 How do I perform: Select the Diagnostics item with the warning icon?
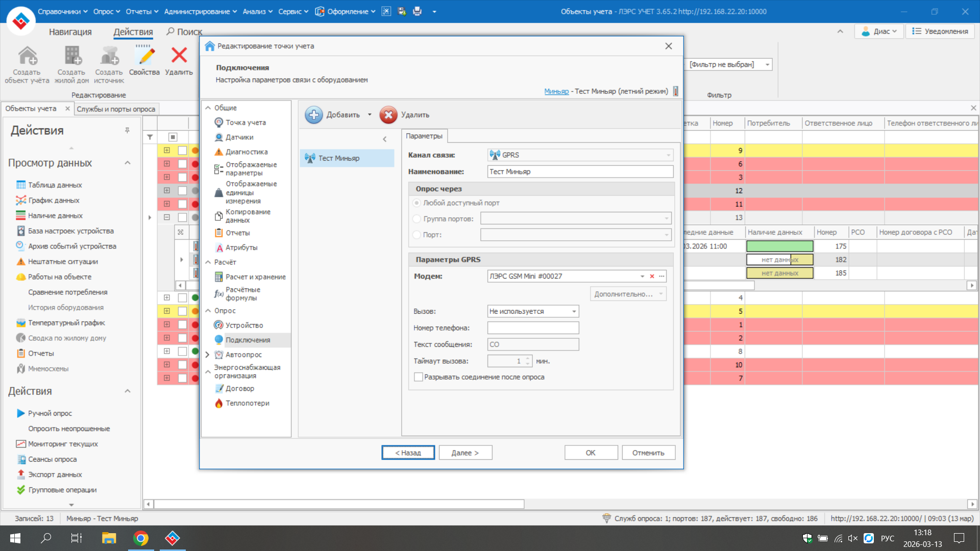(247, 152)
